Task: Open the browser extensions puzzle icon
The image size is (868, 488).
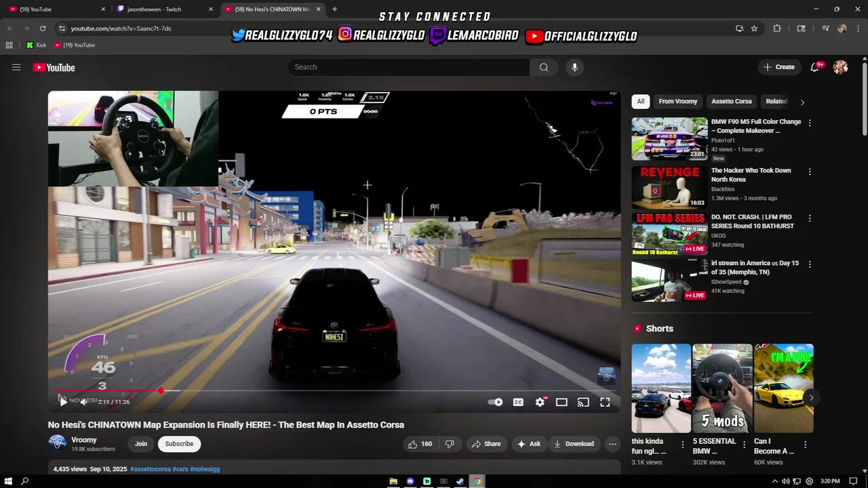Action: tap(777, 28)
